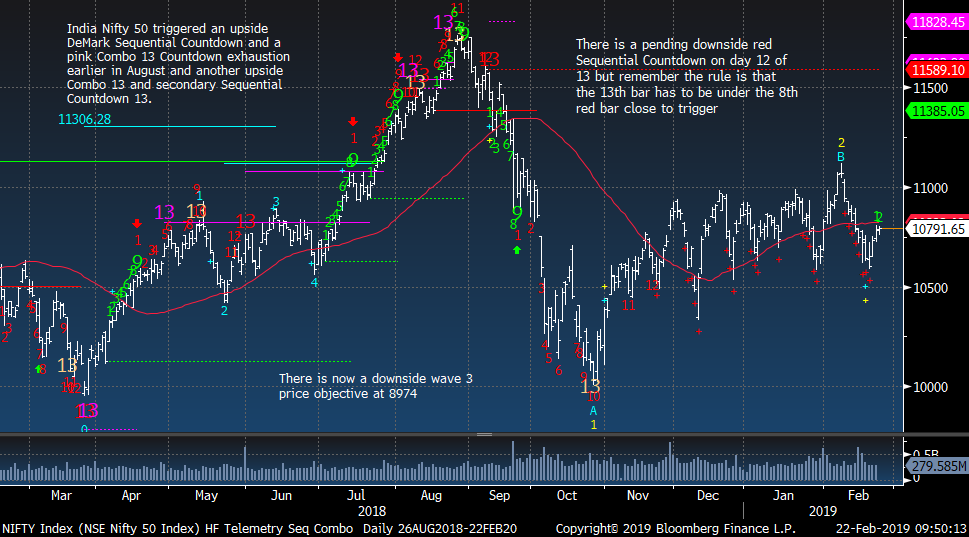The width and height of the screenshot is (969, 537).
Task: Click the 0.5B volume axis label
Action: pyautogui.click(x=925, y=454)
